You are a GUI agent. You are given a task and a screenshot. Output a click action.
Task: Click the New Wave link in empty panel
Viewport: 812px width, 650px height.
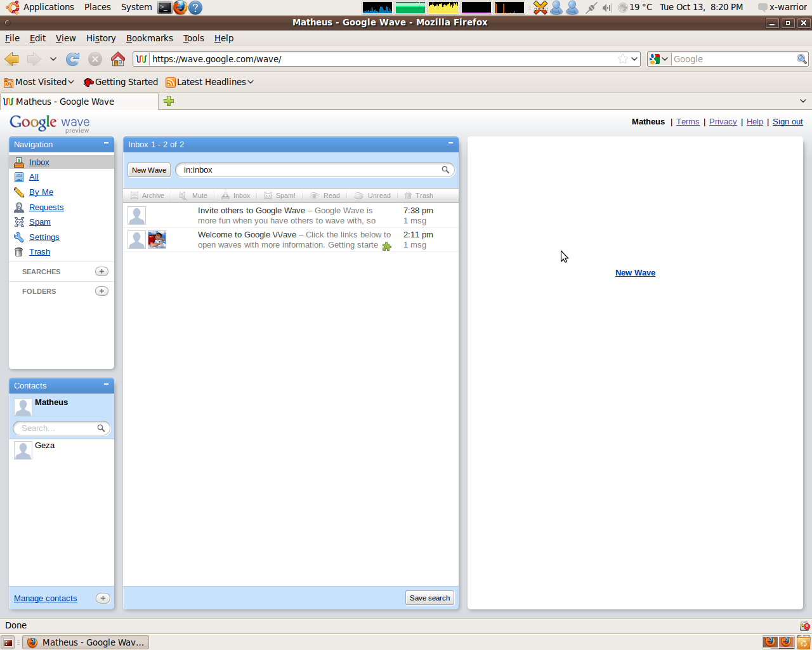tap(635, 273)
